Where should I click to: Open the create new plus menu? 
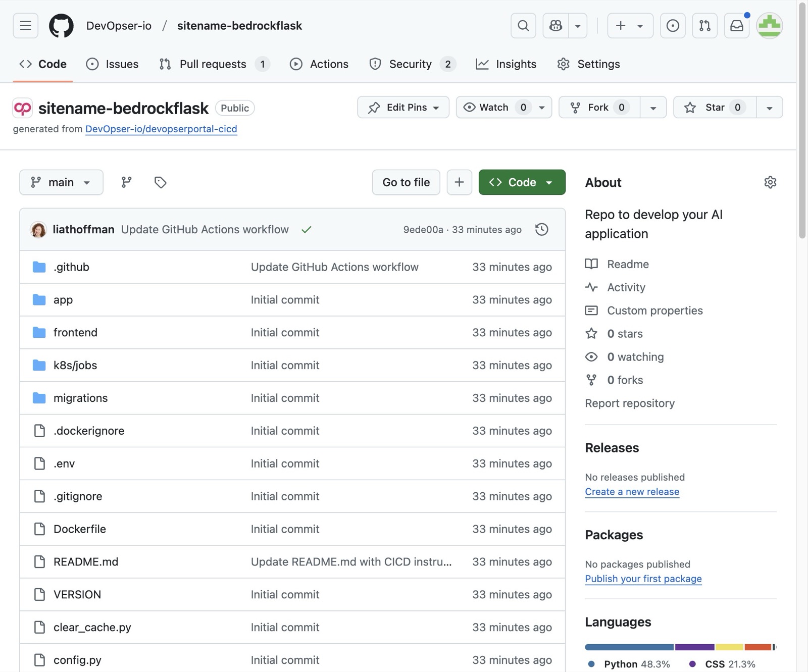coord(630,26)
